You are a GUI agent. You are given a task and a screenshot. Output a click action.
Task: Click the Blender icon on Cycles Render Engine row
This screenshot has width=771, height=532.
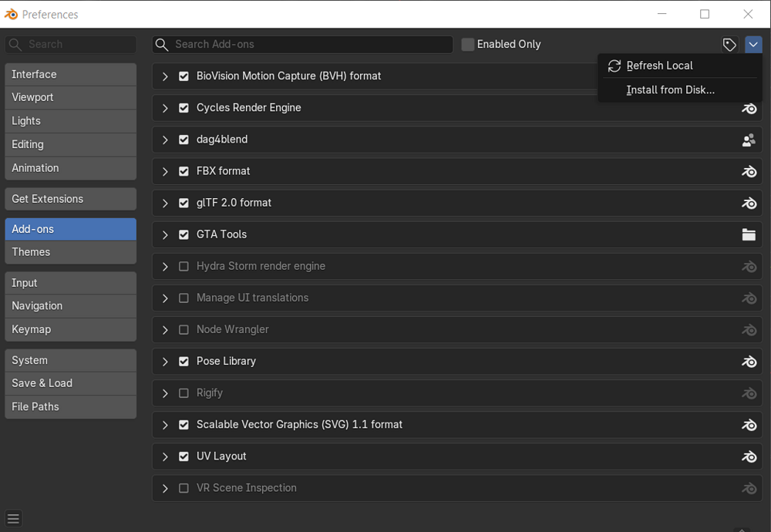[749, 108]
